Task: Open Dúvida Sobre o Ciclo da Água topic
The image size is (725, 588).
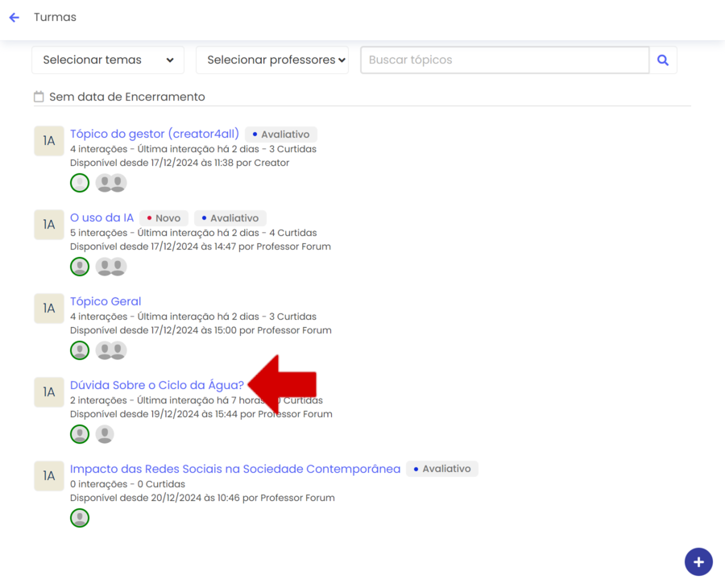Action: tap(156, 385)
